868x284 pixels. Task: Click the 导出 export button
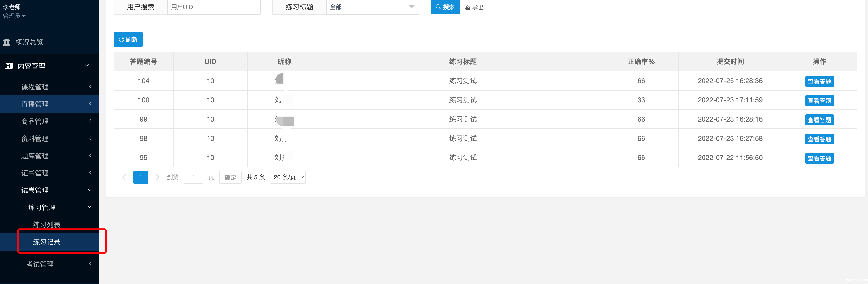474,7
